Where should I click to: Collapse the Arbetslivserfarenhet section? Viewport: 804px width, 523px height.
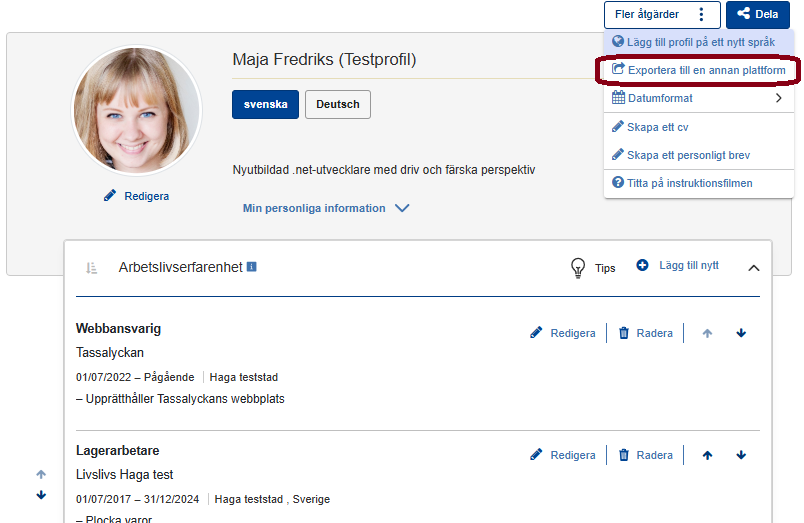(x=754, y=268)
